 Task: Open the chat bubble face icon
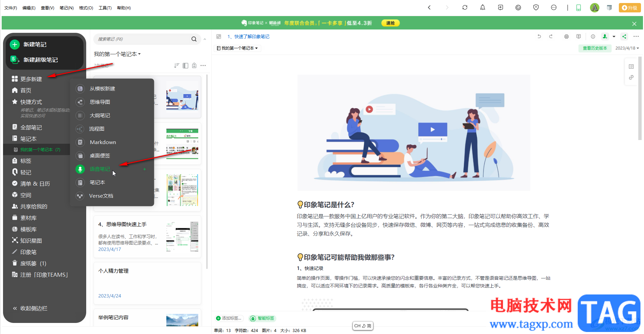tap(554, 7)
